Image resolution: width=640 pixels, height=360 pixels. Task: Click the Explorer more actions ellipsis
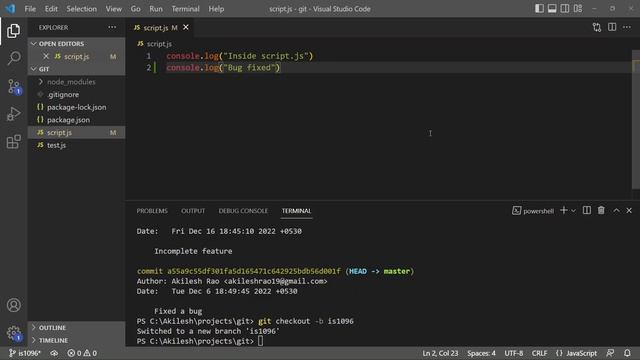pyautogui.click(x=112, y=27)
